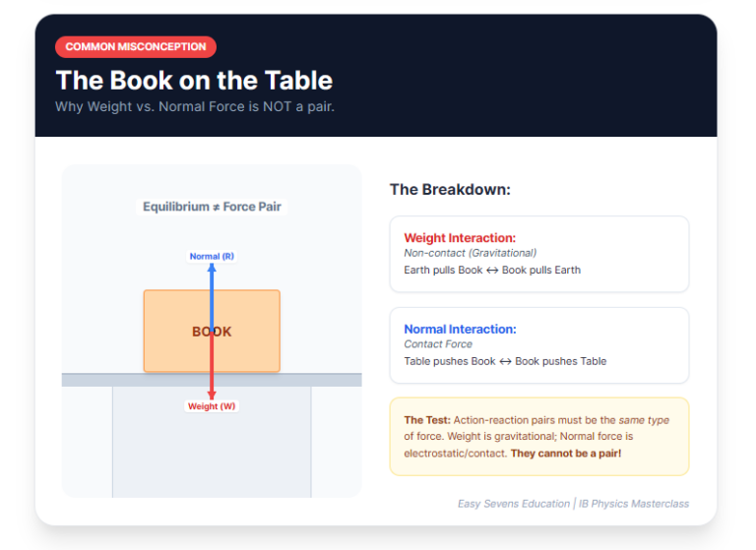756x550 pixels.
Task: Select the blue "Normal (R)" label
Action: pyautogui.click(x=212, y=256)
